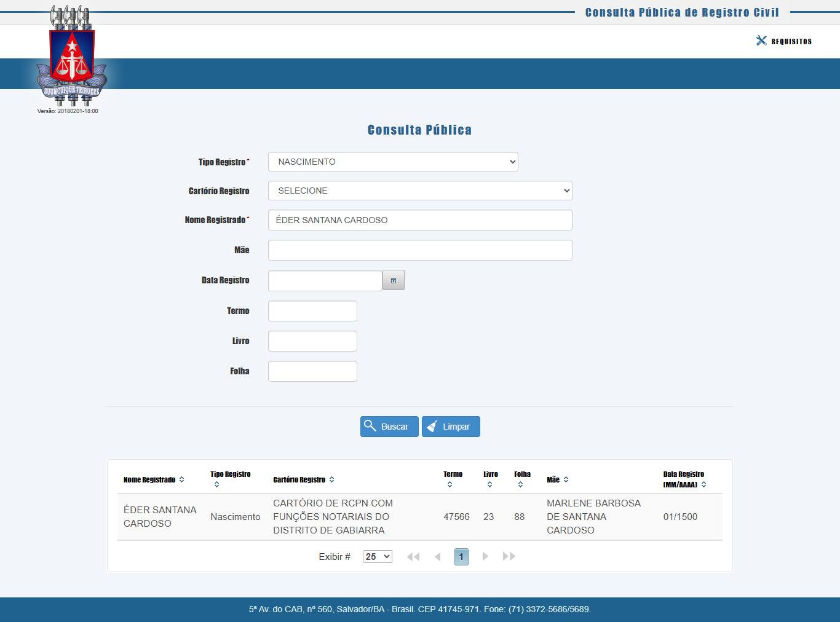
Task: Go to the next results page arrow
Action: tap(485, 556)
